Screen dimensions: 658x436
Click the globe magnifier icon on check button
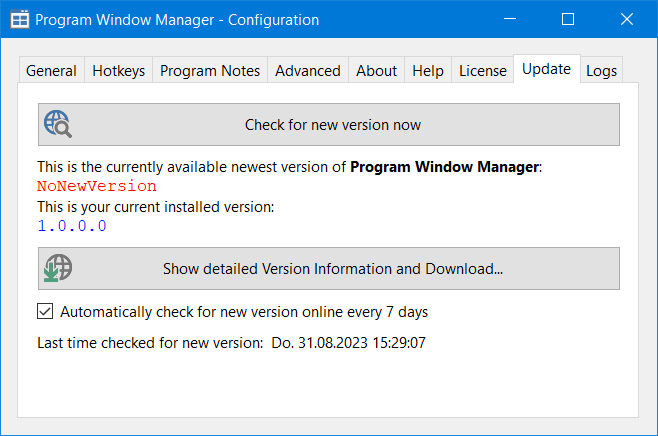click(58, 125)
